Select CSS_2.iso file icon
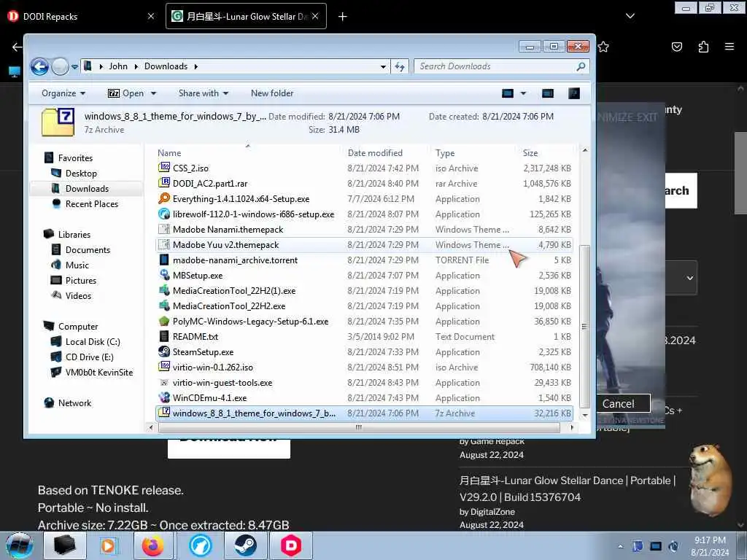 coord(164,168)
